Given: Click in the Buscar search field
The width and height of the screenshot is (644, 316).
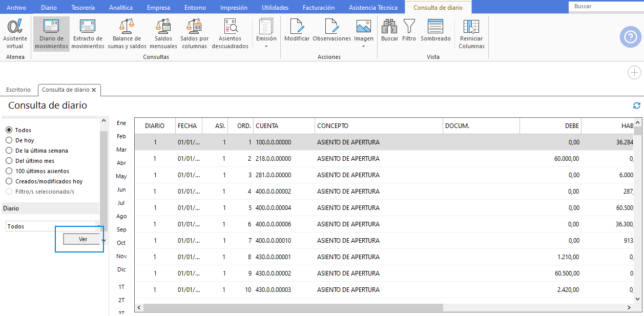Looking at the screenshot, I should pos(606,7).
